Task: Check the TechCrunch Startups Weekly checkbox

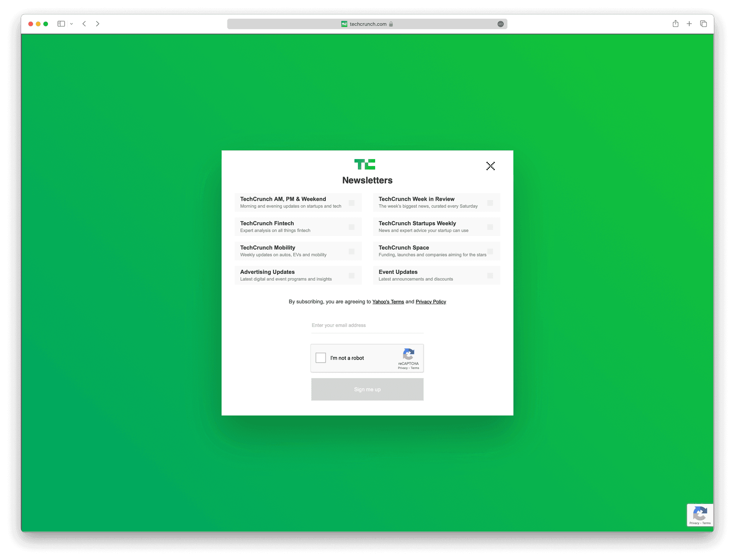Action: (x=490, y=227)
